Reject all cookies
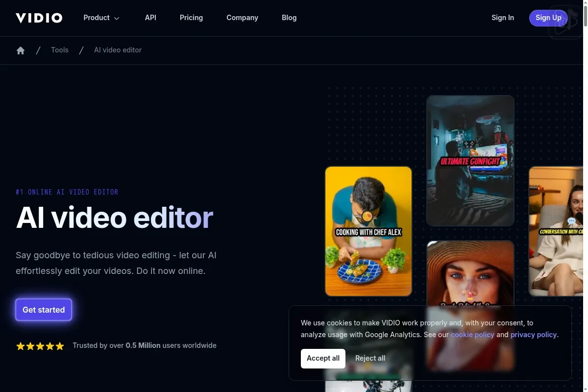Image resolution: width=588 pixels, height=392 pixels. (370, 358)
